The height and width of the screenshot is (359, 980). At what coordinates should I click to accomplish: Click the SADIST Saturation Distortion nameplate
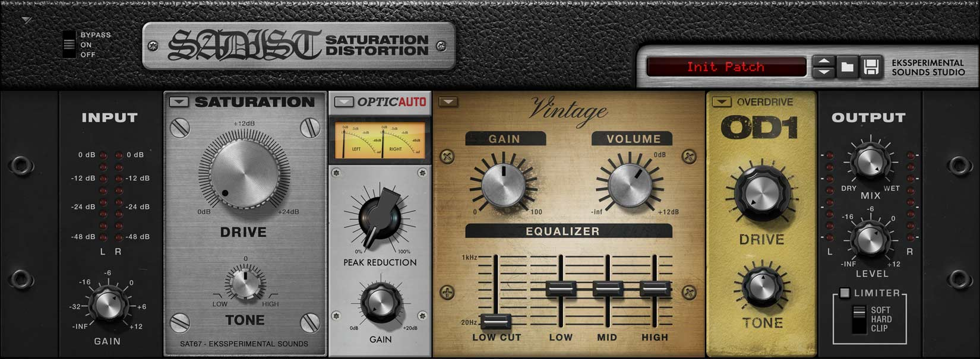tap(299, 46)
